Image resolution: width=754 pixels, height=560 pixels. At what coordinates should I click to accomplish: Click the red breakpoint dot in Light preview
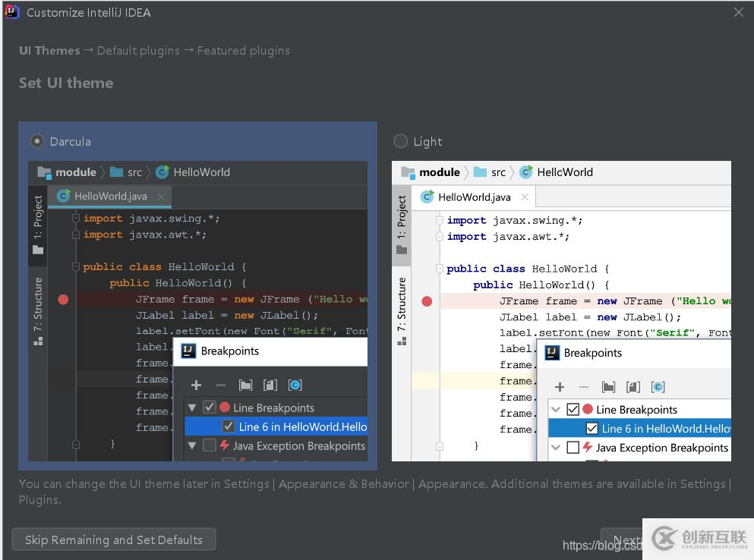427,301
